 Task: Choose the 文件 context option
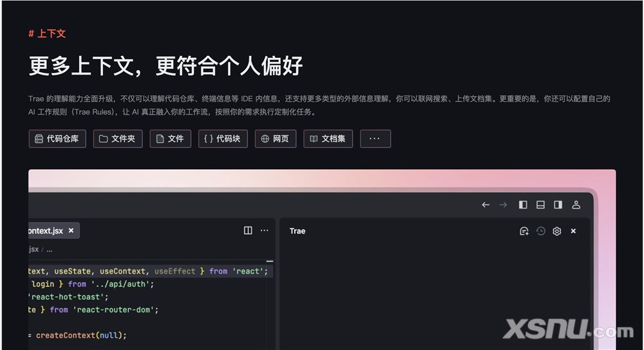point(171,138)
